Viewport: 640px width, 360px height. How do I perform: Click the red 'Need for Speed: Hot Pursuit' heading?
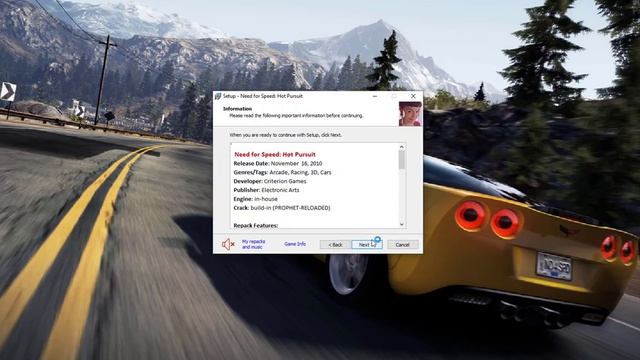tap(275, 155)
